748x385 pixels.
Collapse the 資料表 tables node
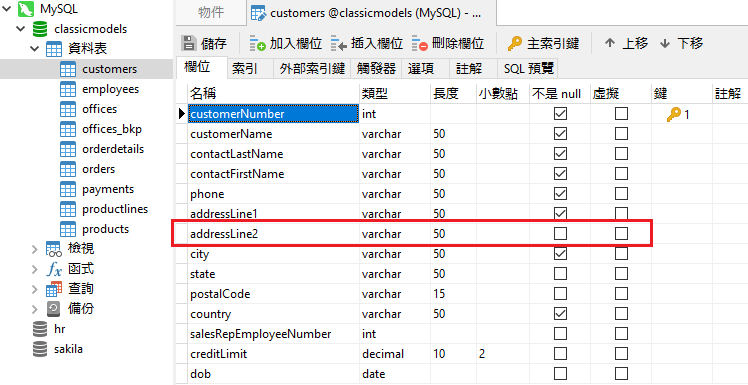[x=35, y=49]
